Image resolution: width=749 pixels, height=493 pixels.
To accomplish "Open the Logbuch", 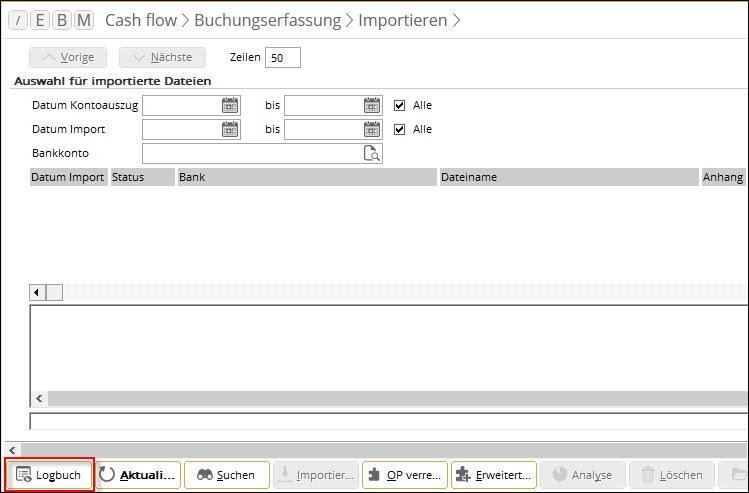I will tap(50, 475).
